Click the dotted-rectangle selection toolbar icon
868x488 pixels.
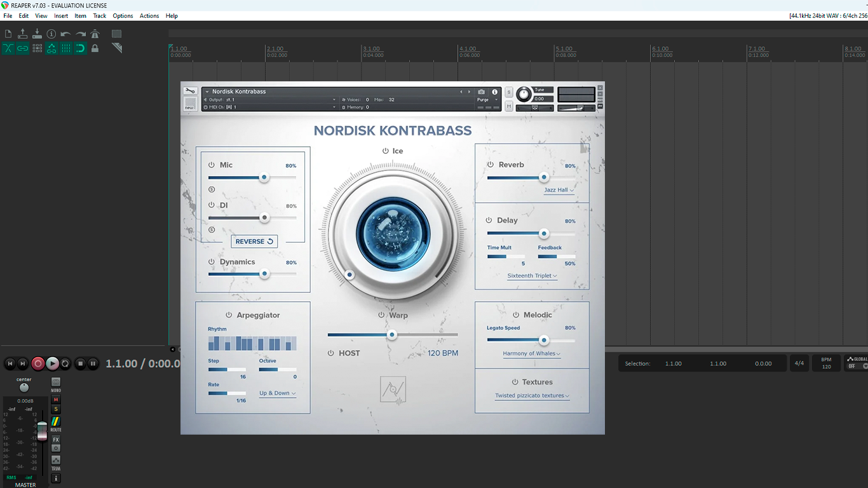(117, 34)
